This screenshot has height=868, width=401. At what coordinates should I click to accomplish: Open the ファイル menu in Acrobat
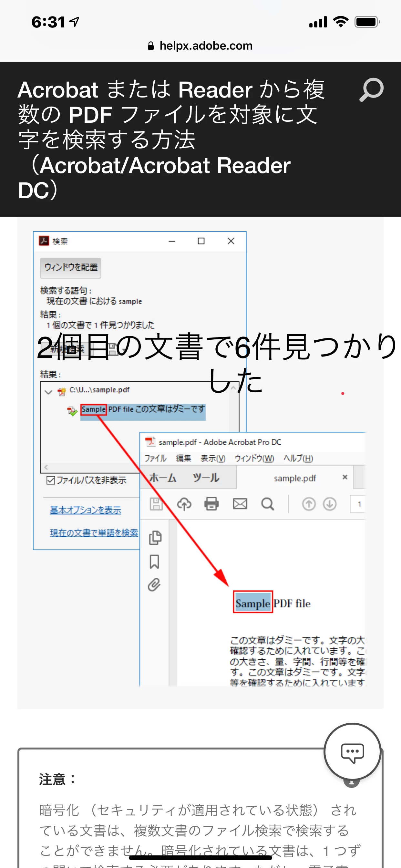pos(155,458)
